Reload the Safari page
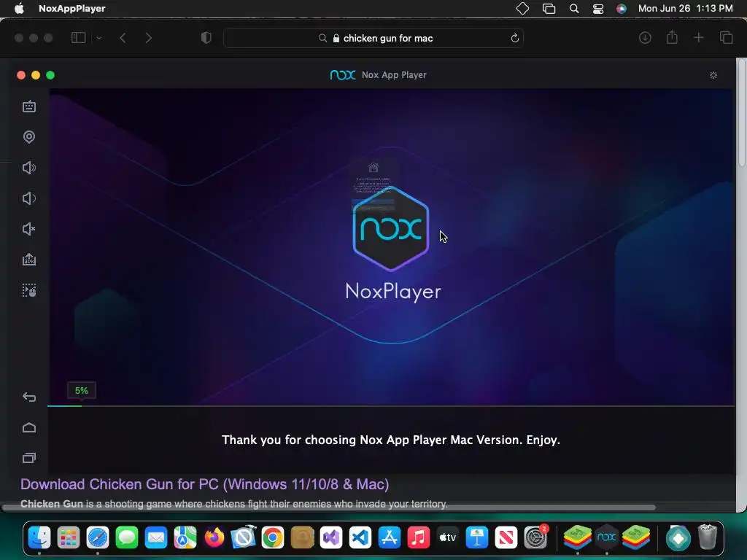The image size is (747, 560). click(x=514, y=38)
